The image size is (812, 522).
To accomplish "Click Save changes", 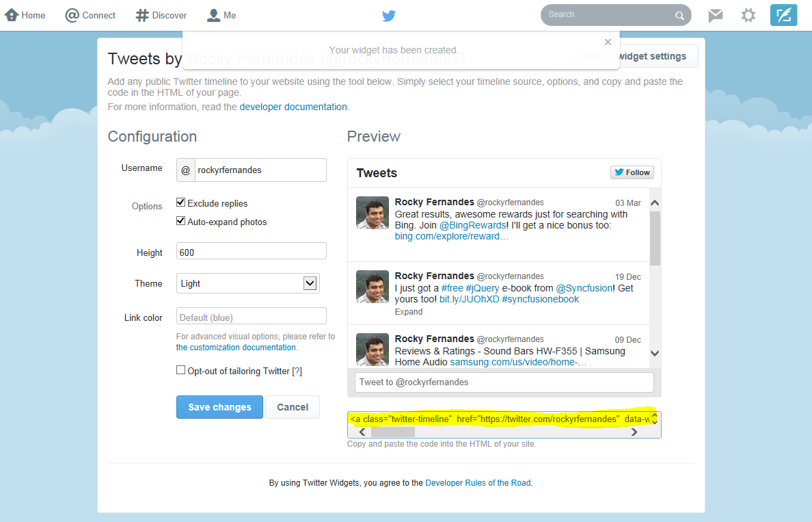I will pyautogui.click(x=219, y=407).
